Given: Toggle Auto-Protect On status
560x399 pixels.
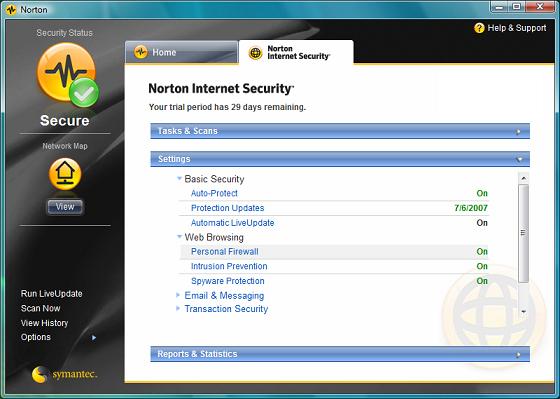Looking at the screenshot, I should [x=482, y=193].
